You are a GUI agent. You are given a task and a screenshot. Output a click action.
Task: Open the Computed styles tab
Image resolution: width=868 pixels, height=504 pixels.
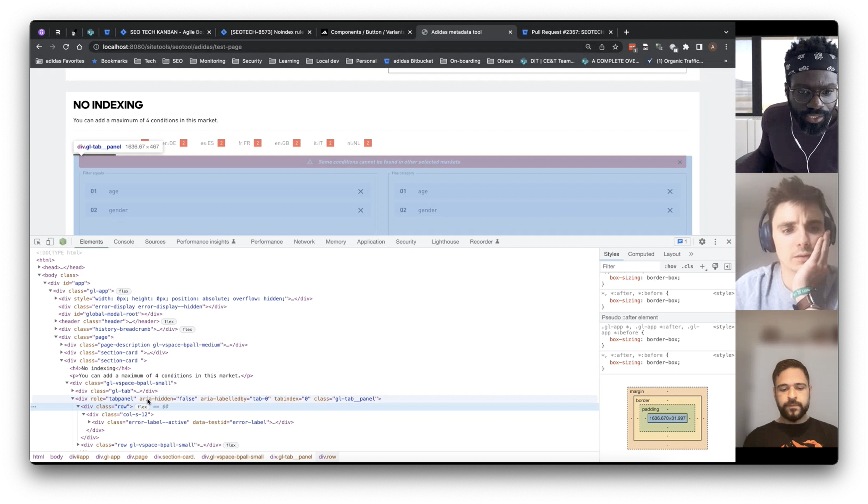[x=641, y=254]
